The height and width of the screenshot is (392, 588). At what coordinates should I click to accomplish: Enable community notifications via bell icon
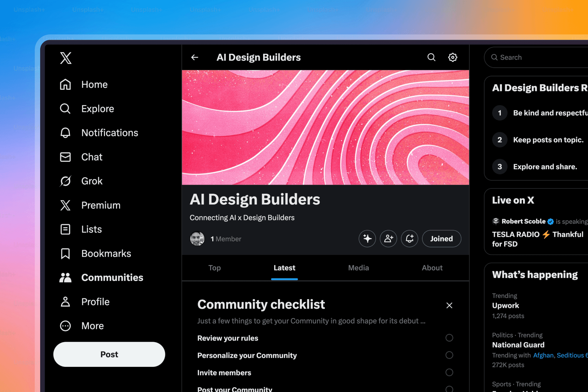pos(409,238)
